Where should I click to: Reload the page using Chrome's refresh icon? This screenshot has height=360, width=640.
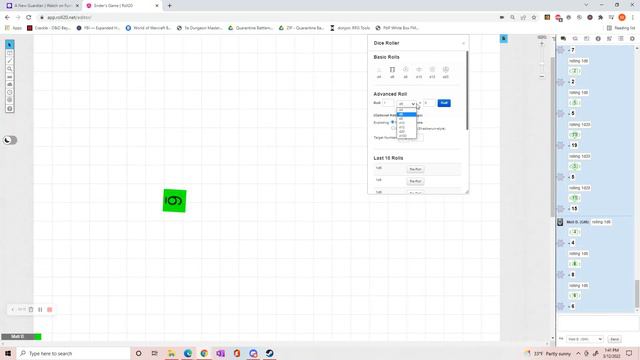pos(29,18)
